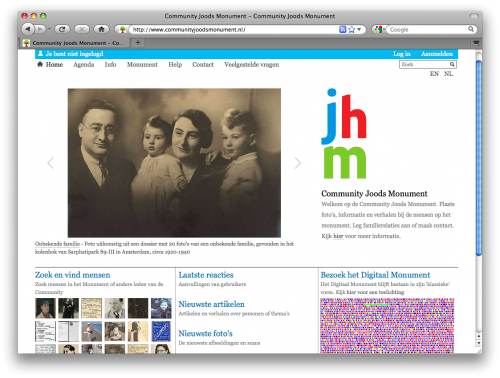Open the "Nieuwste foto's" heading link

click(205, 334)
